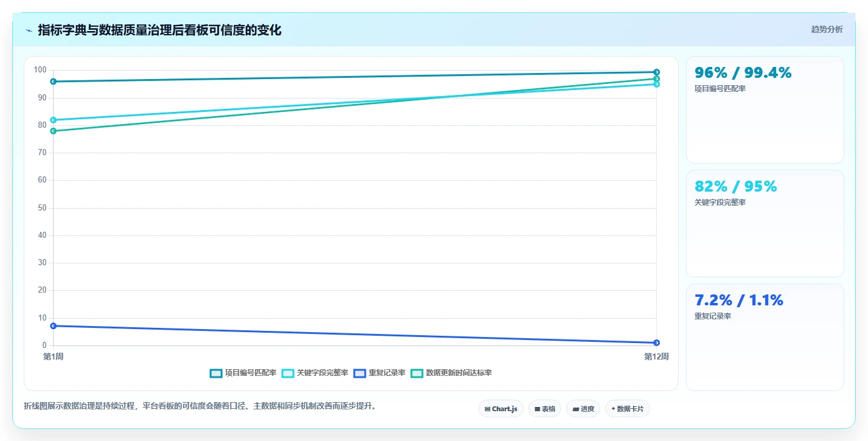Click the 50 y-axis label

pyautogui.click(x=42, y=208)
